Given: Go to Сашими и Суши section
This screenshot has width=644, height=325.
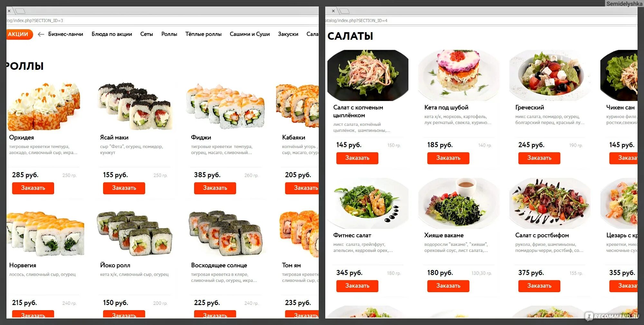Looking at the screenshot, I should [250, 34].
